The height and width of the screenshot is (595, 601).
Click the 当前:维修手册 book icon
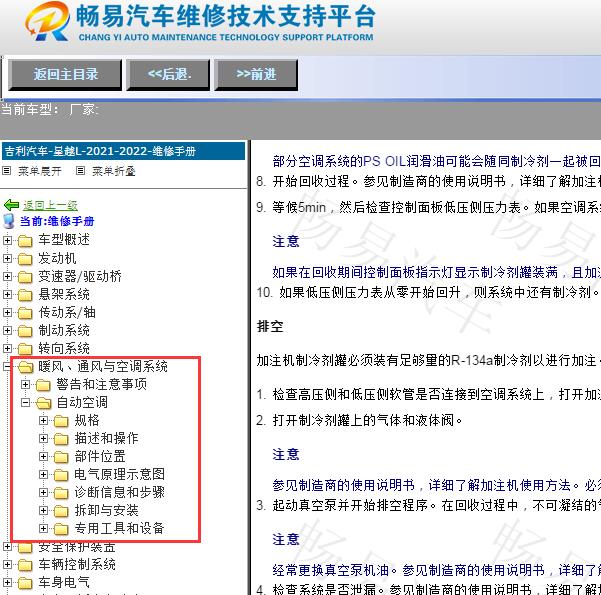pos(8,221)
